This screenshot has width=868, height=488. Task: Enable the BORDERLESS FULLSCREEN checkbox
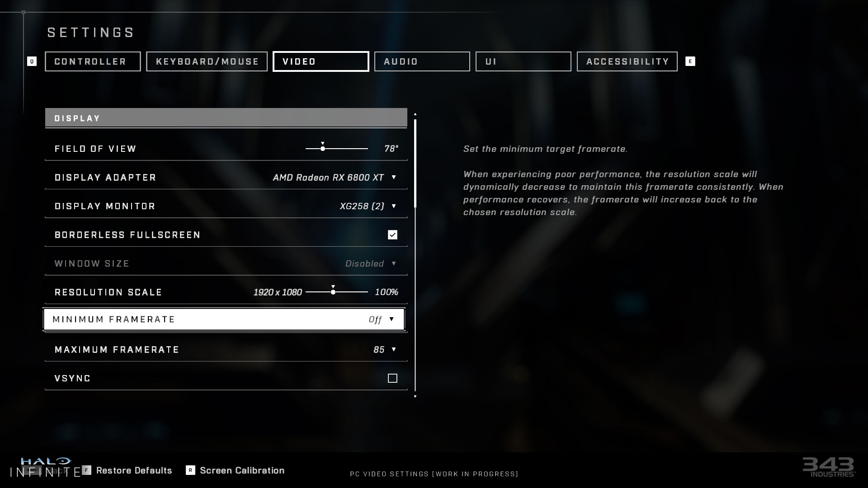point(392,234)
